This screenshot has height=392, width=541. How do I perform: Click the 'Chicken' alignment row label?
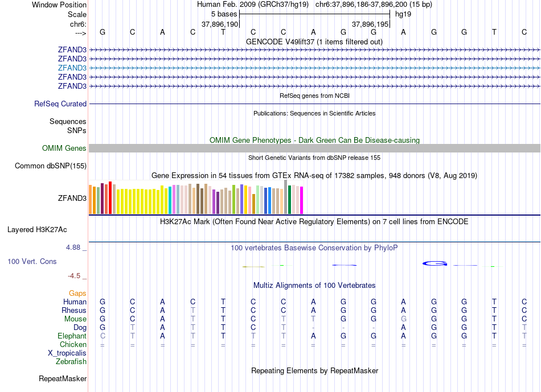click(73, 344)
